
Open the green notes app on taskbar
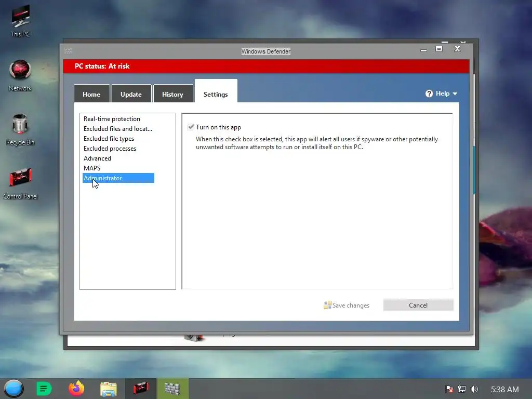click(x=44, y=389)
